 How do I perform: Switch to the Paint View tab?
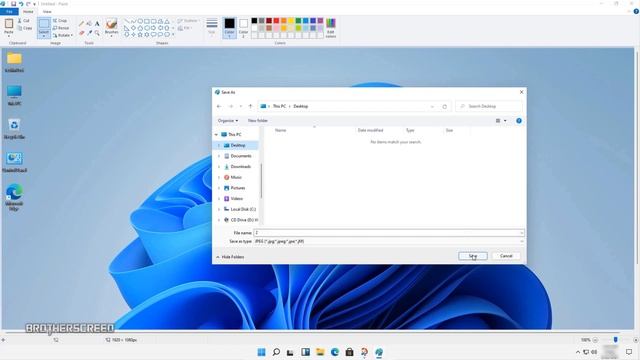pos(47,11)
